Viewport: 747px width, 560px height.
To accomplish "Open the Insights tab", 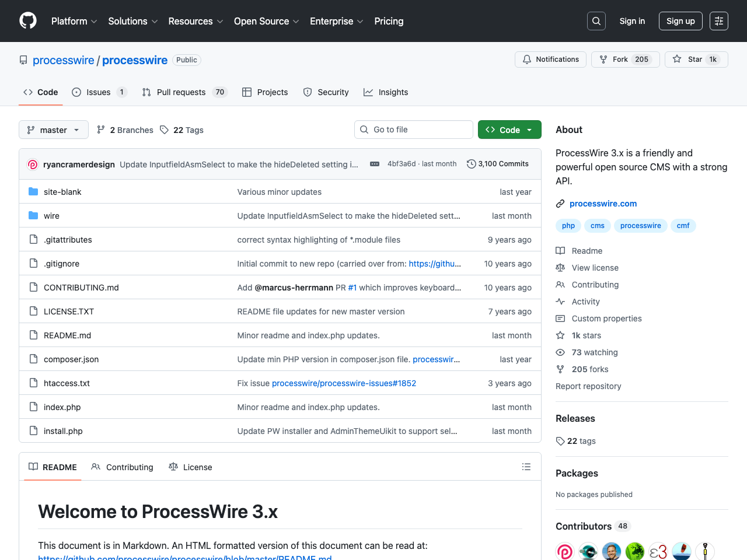I will 386,92.
